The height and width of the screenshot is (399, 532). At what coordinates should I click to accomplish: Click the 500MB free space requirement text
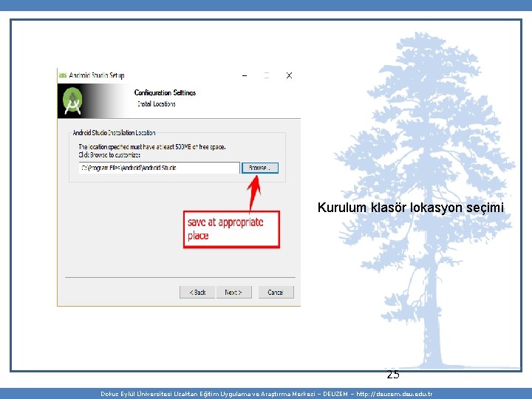[x=152, y=147]
